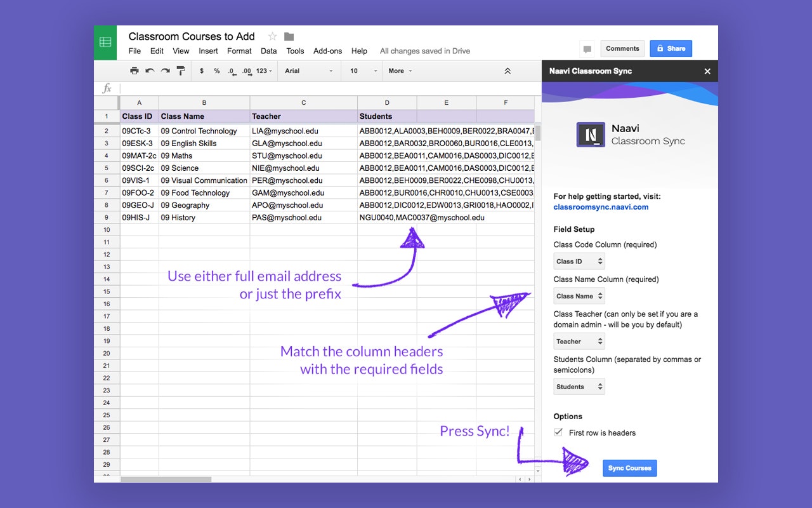812x508 pixels.
Task: Select cell 09 Visual Communication
Action: pyautogui.click(x=204, y=180)
